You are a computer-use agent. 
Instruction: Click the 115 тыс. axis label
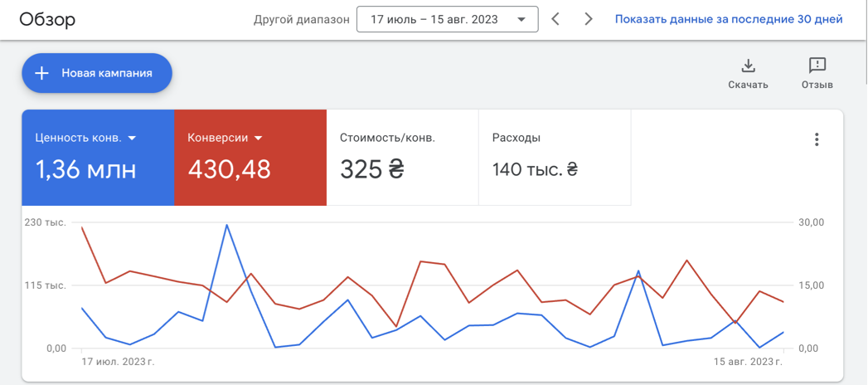[45, 285]
